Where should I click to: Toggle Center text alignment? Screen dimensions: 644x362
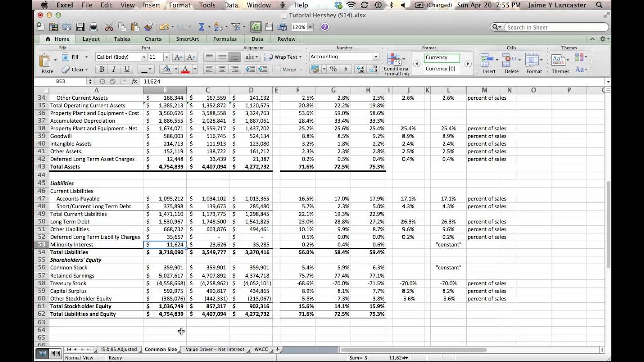click(222, 69)
